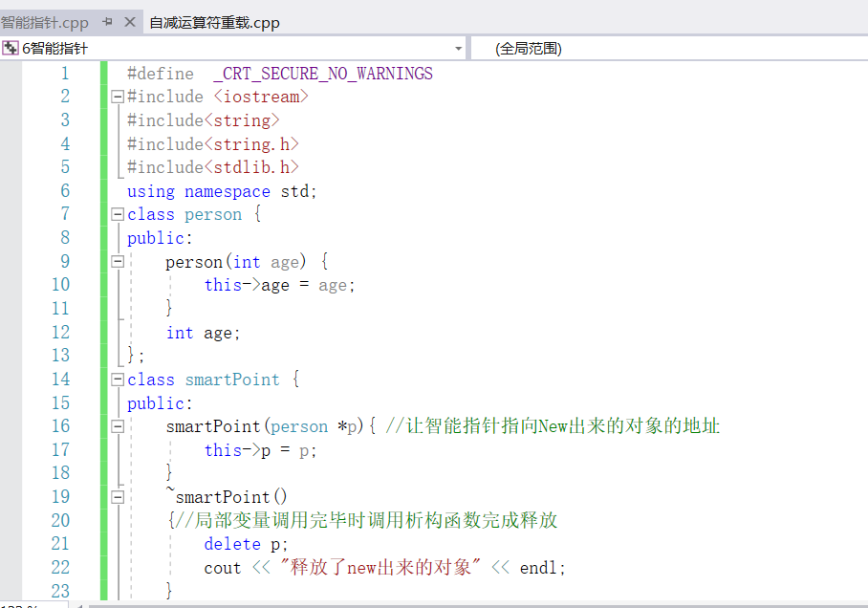Screen dimensions: 868x608
Task: Click line number 21 in the gutter
Action: [61, 544]
